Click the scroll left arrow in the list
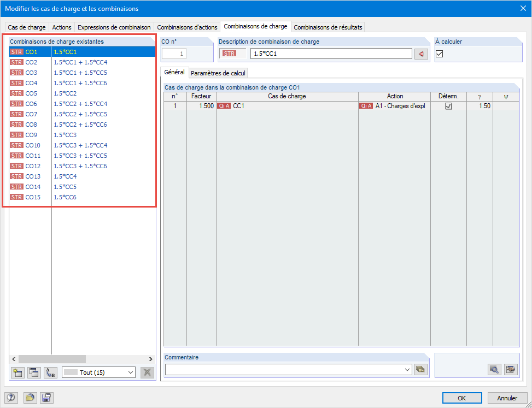This screenshot has width=532, height=408. pyautogui.click(x=14, y=359)
